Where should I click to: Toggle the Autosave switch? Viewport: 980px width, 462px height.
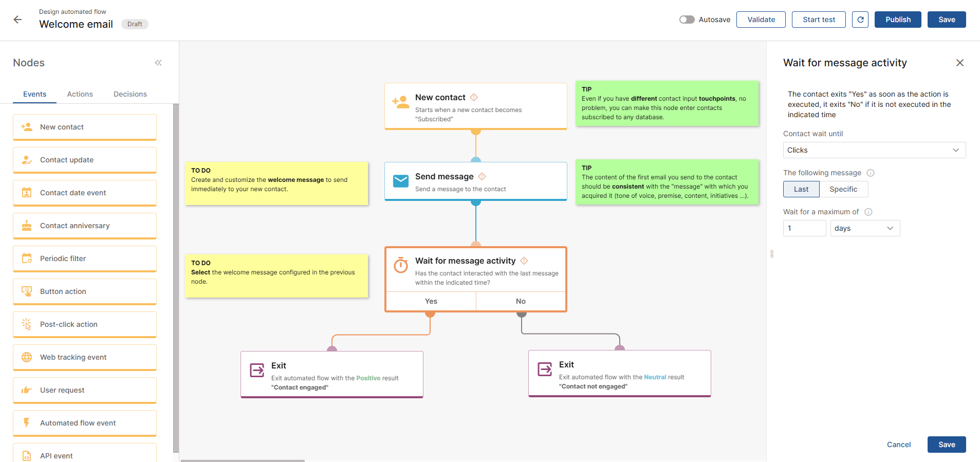pyautogui.click(x=687, y=20)
